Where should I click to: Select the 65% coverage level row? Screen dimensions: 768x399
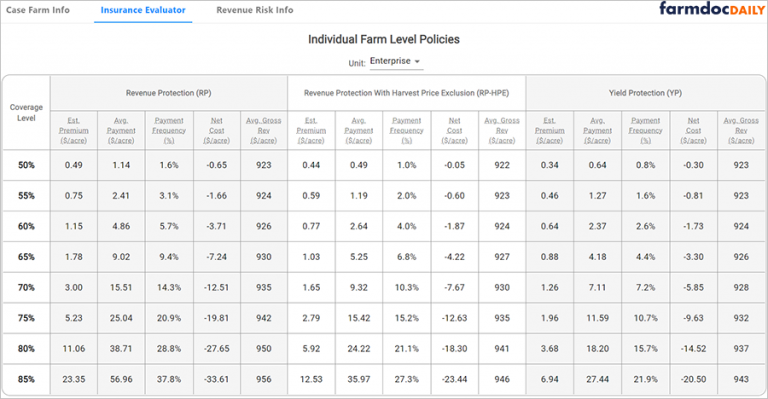pyautogui.click(x=384, y=257)
